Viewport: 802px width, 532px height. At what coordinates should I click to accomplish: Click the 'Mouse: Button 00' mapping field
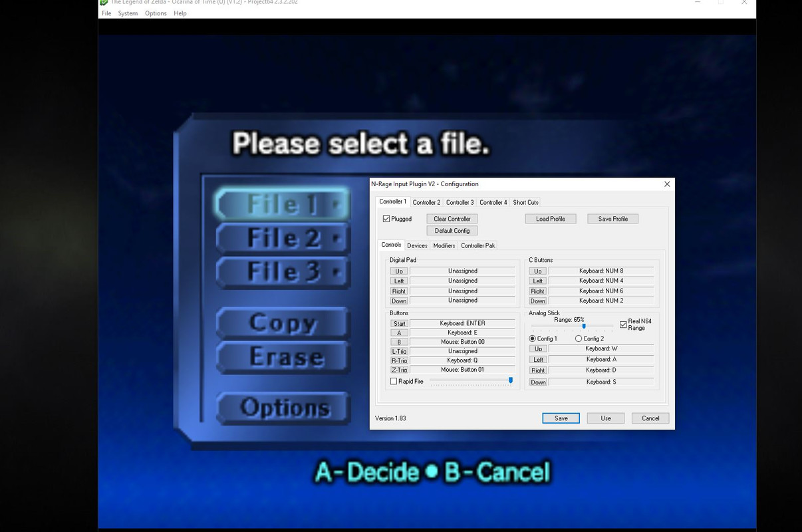point(463,342)
